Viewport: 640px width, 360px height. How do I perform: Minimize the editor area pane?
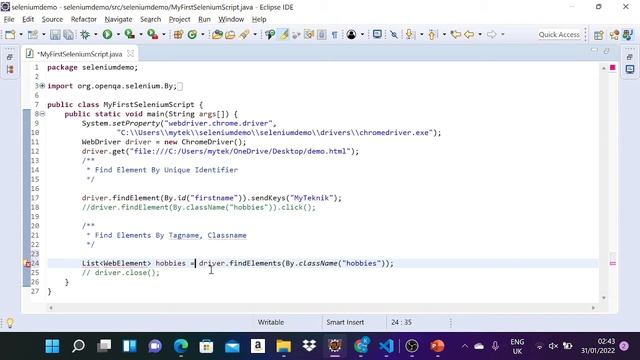tap(594, 51)
